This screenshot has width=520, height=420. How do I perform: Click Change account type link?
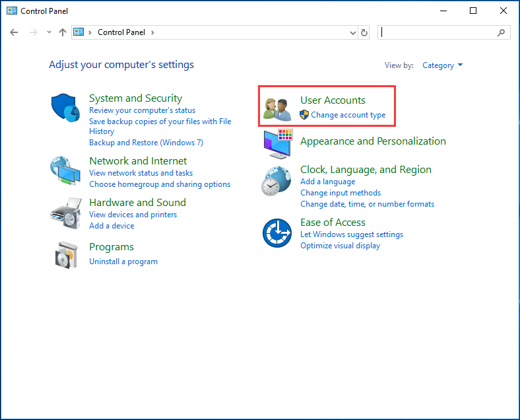click(x=348, y=115)
